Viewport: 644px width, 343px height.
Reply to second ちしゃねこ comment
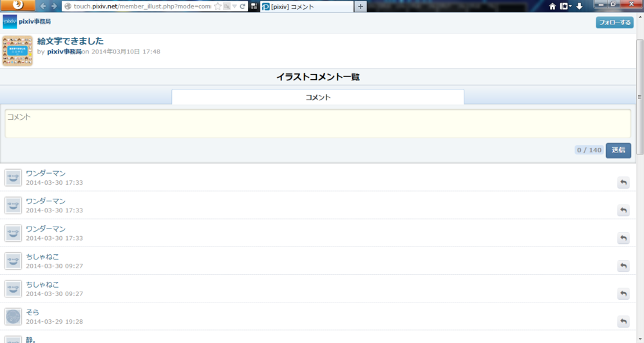[623, 293]
